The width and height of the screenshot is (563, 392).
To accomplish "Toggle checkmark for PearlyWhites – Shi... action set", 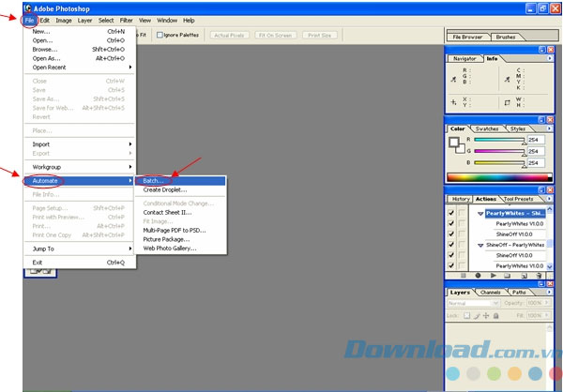I will click(x=451, y=213).
